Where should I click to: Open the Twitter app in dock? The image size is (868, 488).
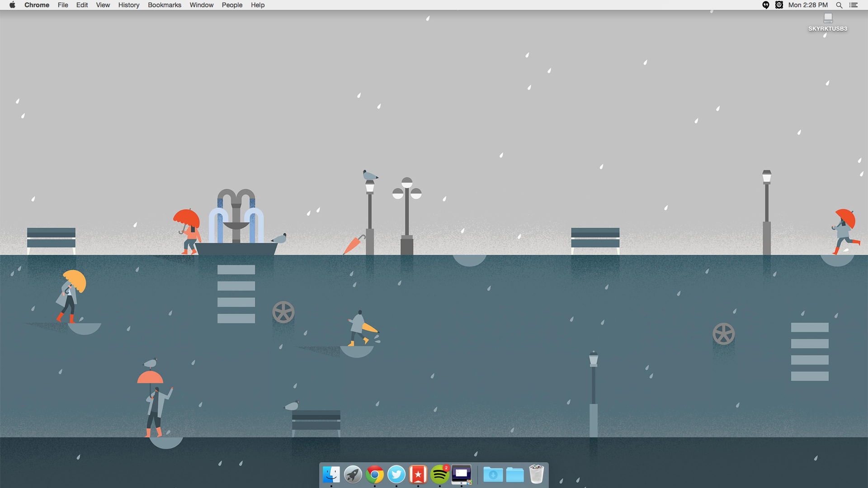[396, 474]
